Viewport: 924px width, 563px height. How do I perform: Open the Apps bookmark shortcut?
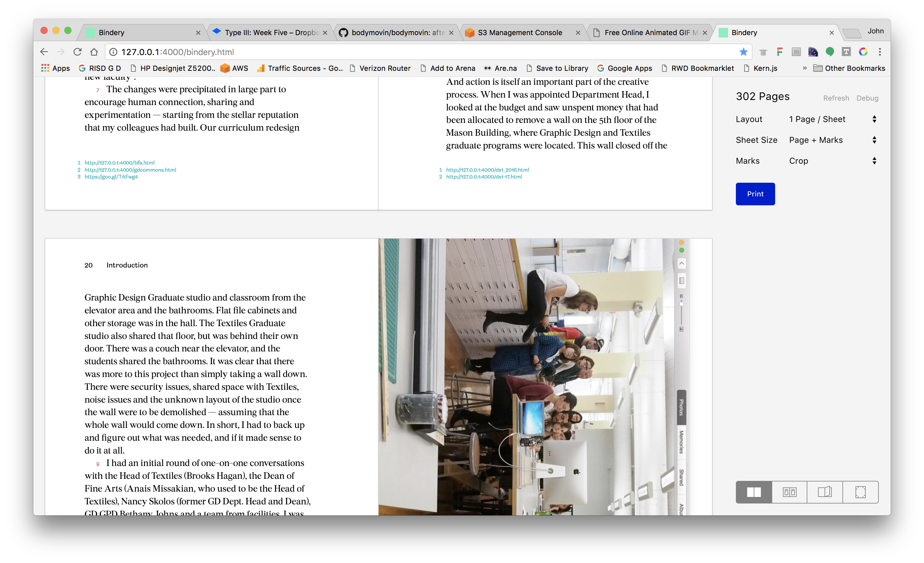coord(55,68)
